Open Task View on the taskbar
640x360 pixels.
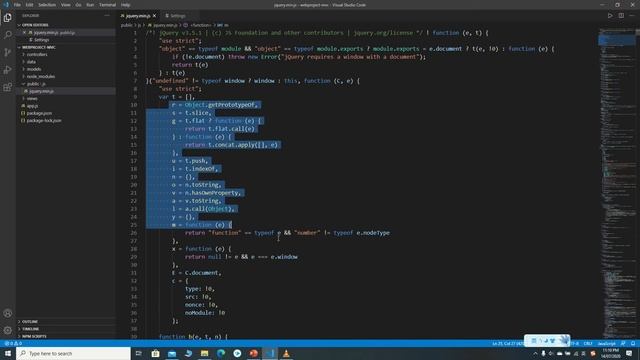click(x=139, y=353)
